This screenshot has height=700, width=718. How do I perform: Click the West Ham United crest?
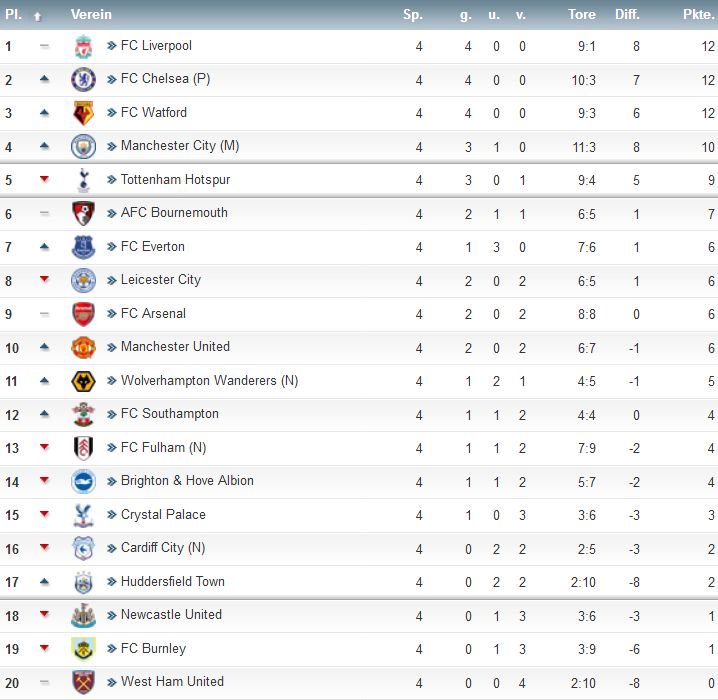pyautogui.click(x=83, y=682)
